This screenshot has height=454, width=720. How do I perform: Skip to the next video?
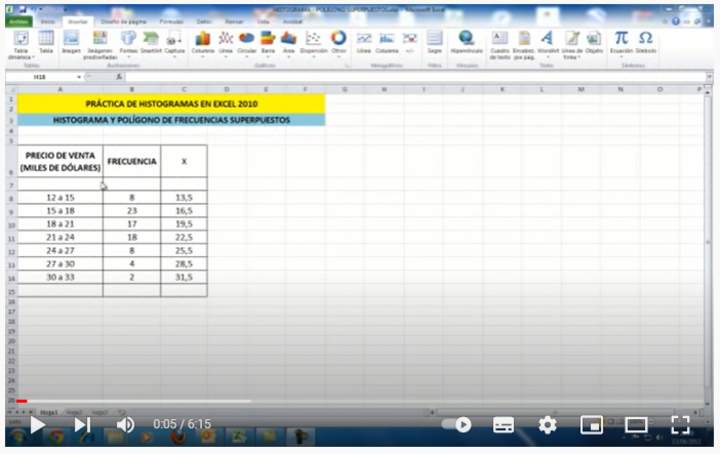point(82,424)
